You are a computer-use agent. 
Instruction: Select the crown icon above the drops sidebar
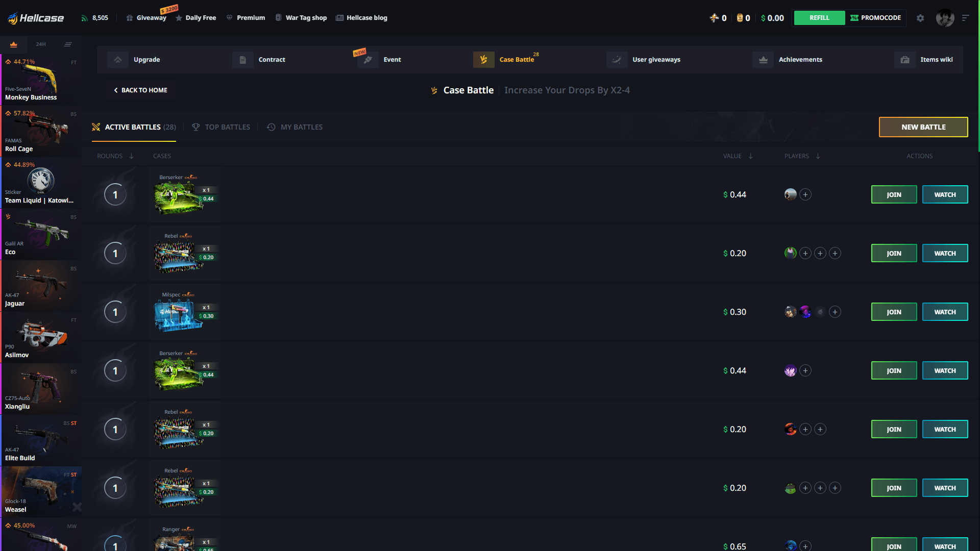coord(13,44)
